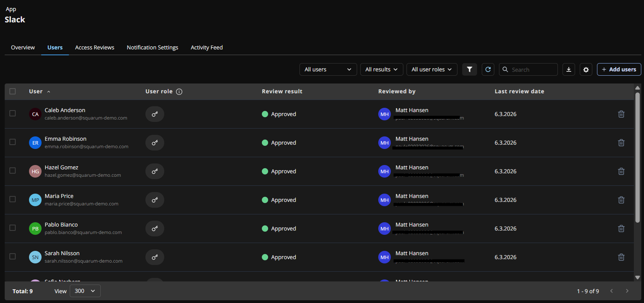This screenshot has width=644, height=303.
Task: Sort table by User column header
Action: coord(36,91)
